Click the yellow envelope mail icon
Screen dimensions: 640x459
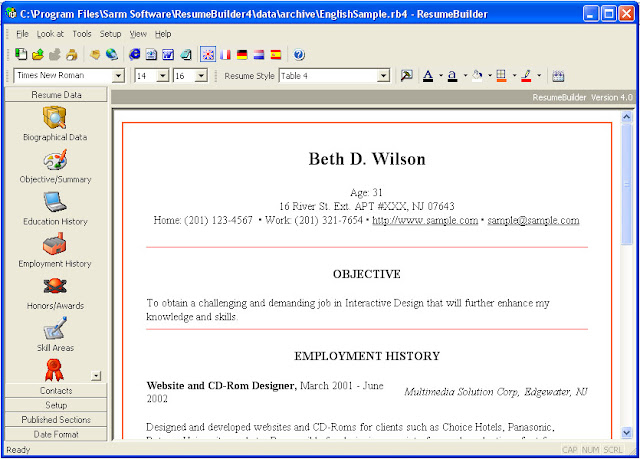point(95,54)
